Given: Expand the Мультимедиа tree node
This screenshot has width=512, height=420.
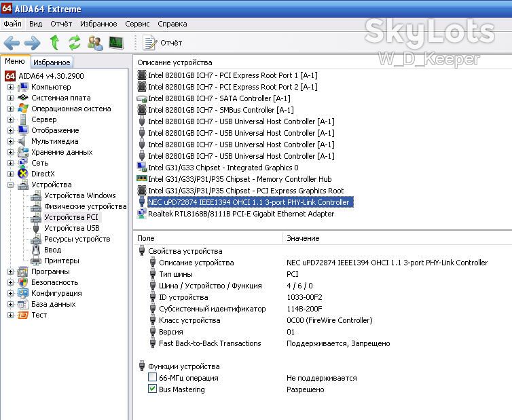Looking at the screenshot, I should (x=10, y=141).
